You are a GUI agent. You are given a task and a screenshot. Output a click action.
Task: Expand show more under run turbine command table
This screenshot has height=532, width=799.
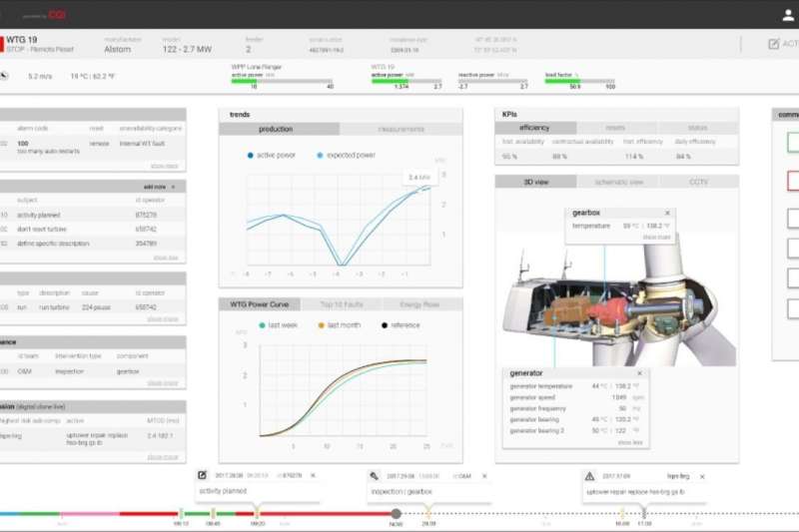163,319
